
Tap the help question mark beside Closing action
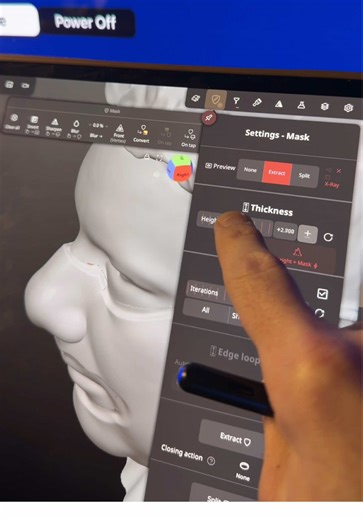[211, 461]
